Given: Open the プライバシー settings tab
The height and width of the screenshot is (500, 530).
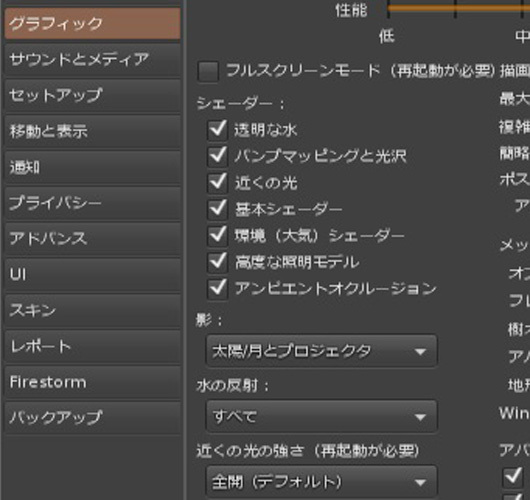Looking at the screenshot, I should click(x=92, y=203).
